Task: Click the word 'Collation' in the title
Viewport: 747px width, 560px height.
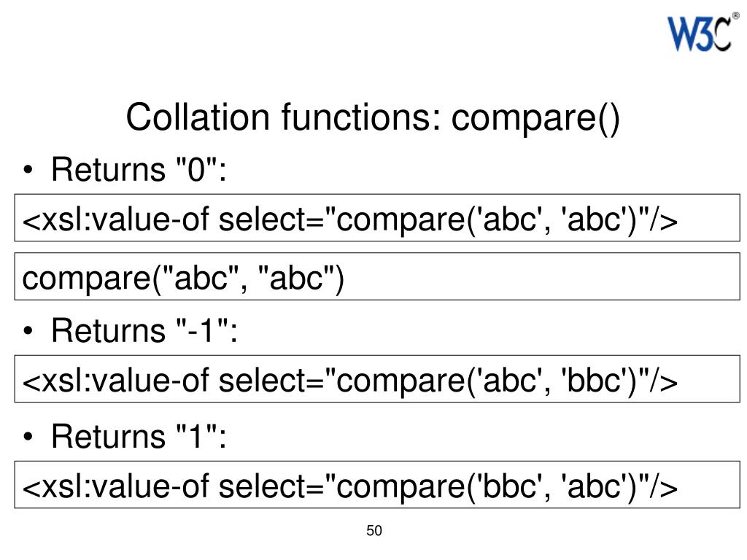Action: [198, 117]
